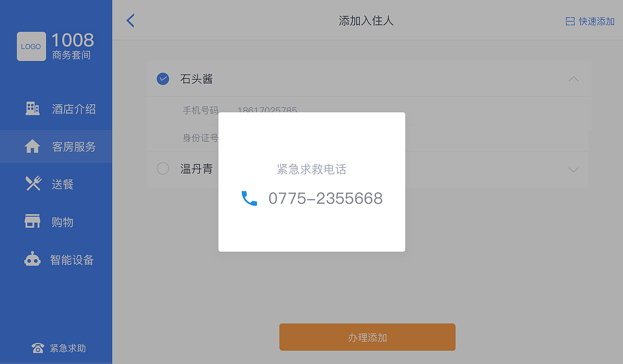Click the blue phone handset icon in dialog
This screenshot has width=623, height=364.
249,198
